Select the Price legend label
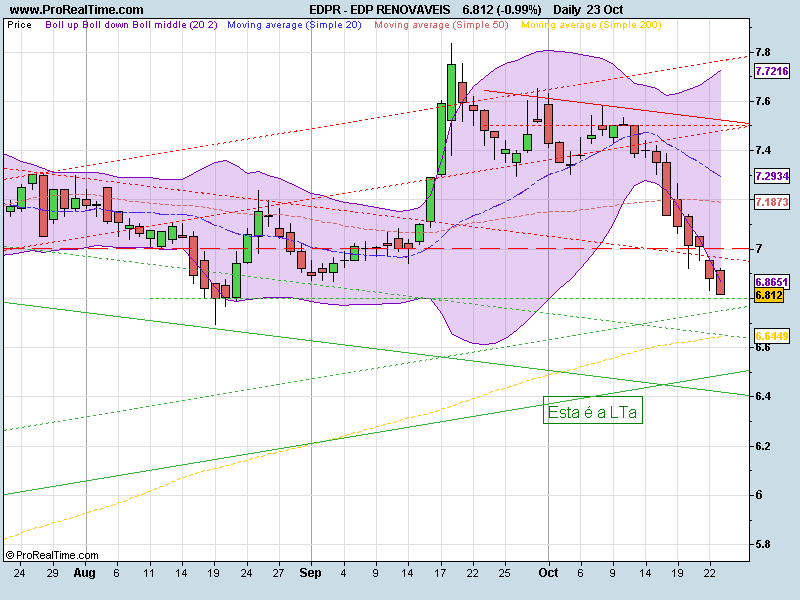 19,24
